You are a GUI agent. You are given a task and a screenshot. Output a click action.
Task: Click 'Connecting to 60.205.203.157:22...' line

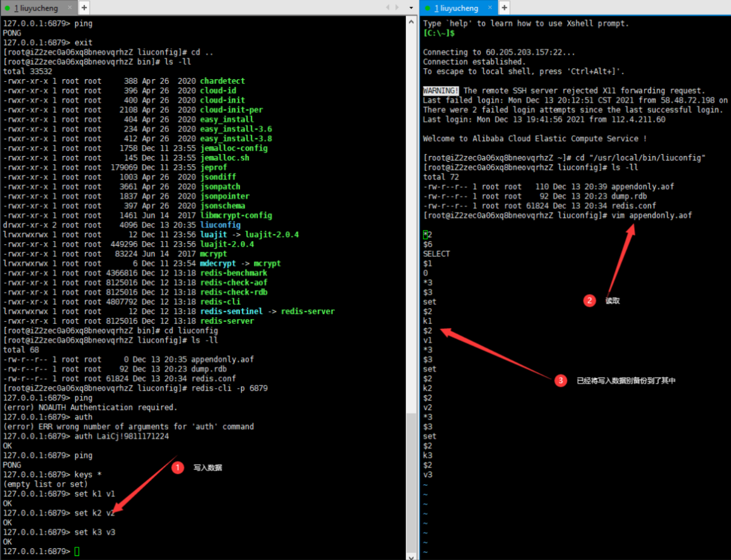499,52
